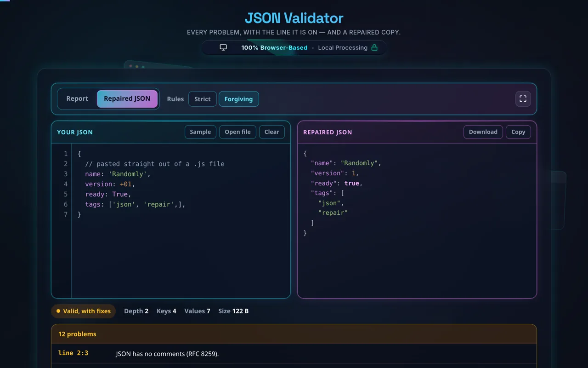
Task: Click the monitor icon beside Browser-Based
Action: click(223, 47)
